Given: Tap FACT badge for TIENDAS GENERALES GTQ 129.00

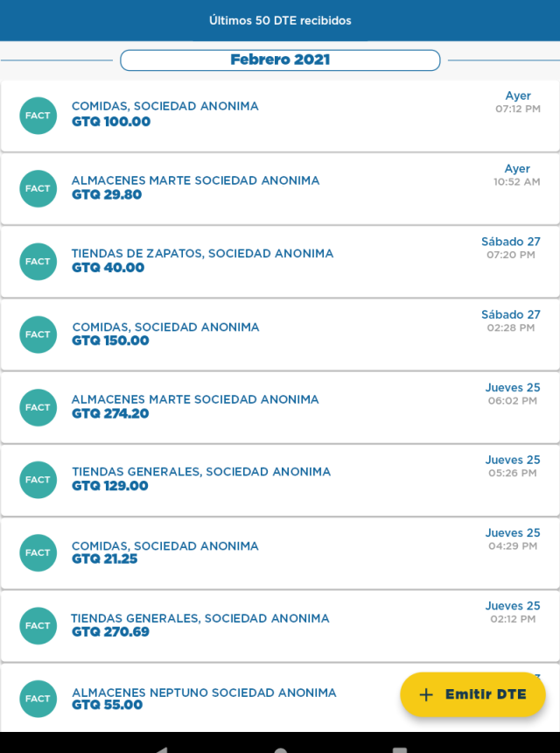Looking at the screenshot, I should 38,480.
